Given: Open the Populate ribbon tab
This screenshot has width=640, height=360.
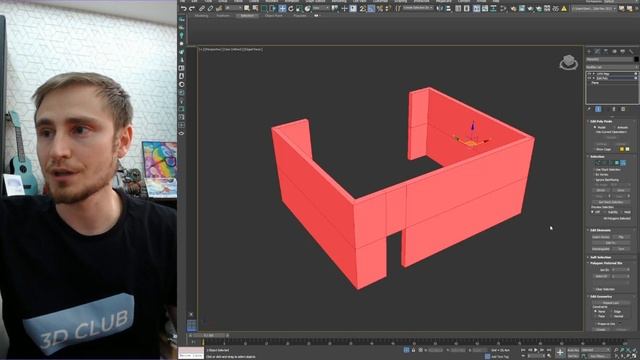Looking at the screenshot, I should click(300, 16).
